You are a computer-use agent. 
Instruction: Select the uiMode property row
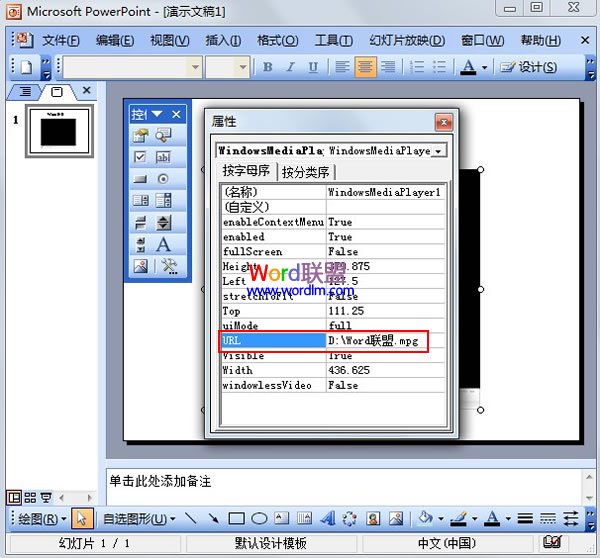333,326
